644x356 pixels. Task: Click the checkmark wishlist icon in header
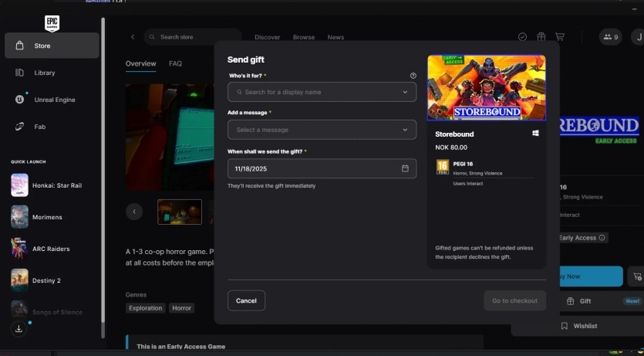[522, 37]
